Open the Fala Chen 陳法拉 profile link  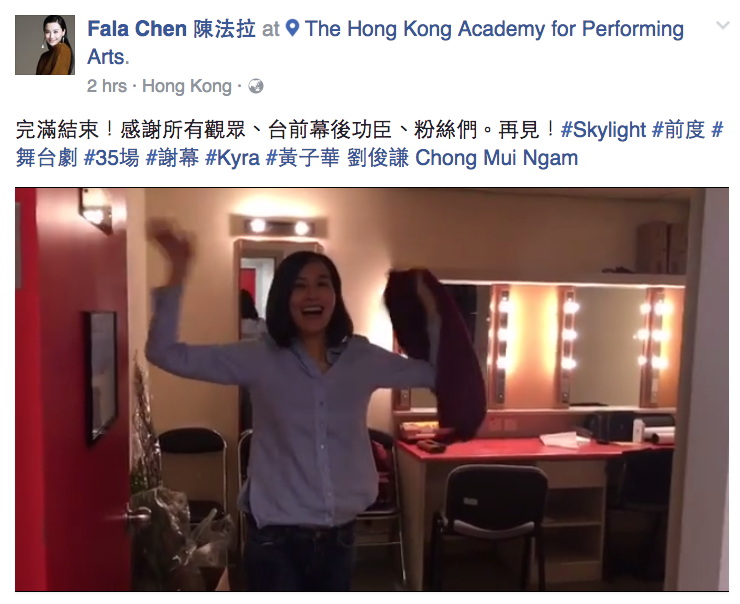(x=172, y=29)
